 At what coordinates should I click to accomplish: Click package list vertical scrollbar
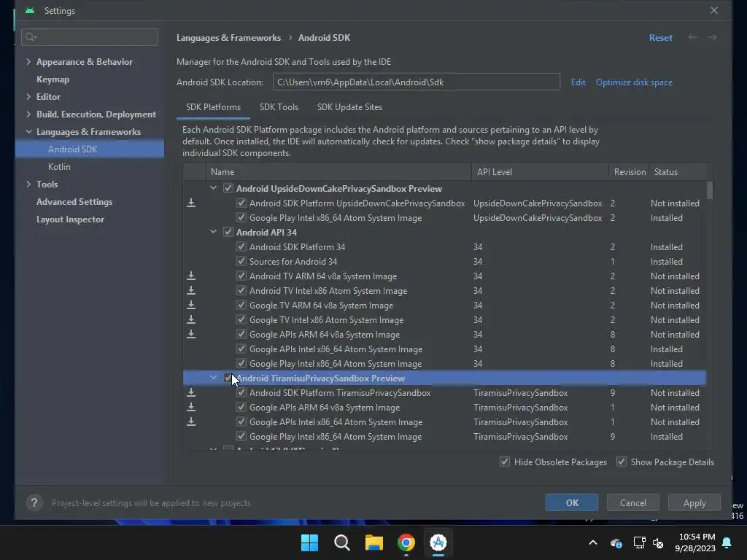[x=709, y=190]
